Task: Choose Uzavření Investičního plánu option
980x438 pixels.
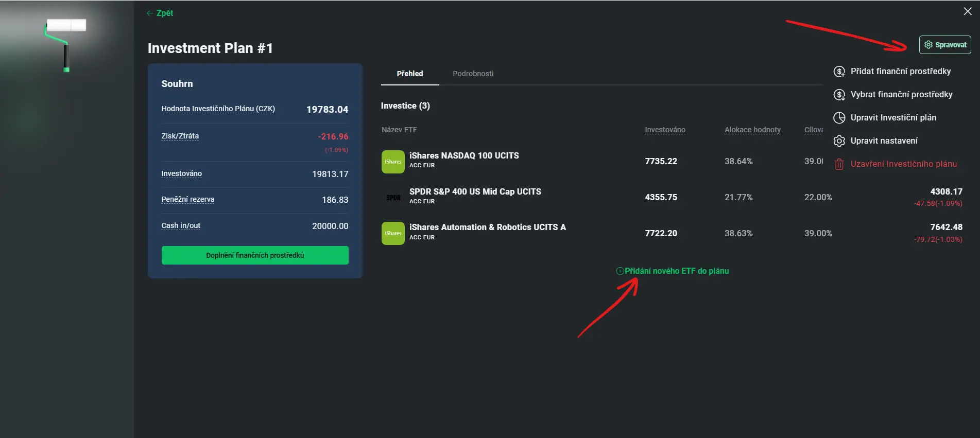Action: [904, 164]
